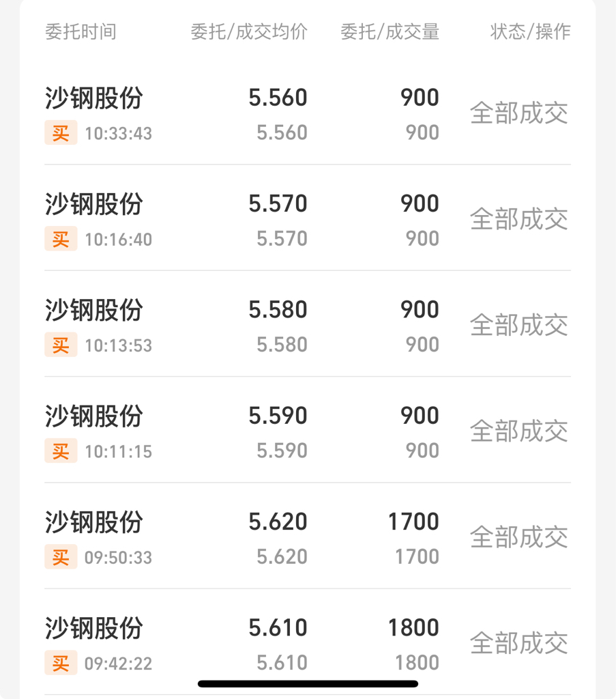Tap the black home indicator bar
The width and height of the screenshot is (616, 699).
click(x=308, y=684)
